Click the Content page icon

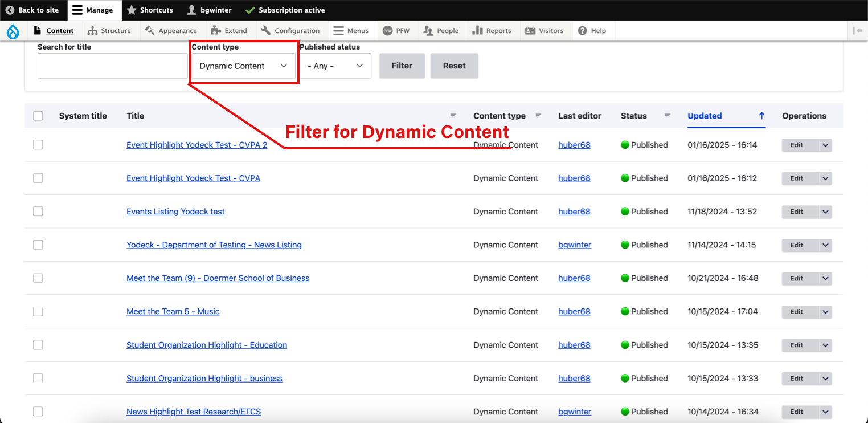click(38, 30)
